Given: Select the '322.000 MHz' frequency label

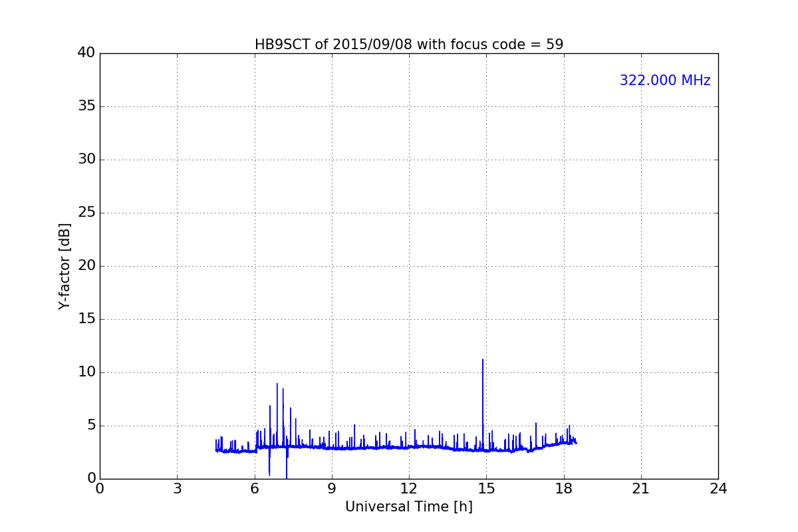Looking at the screenshot, I should 665,80.
